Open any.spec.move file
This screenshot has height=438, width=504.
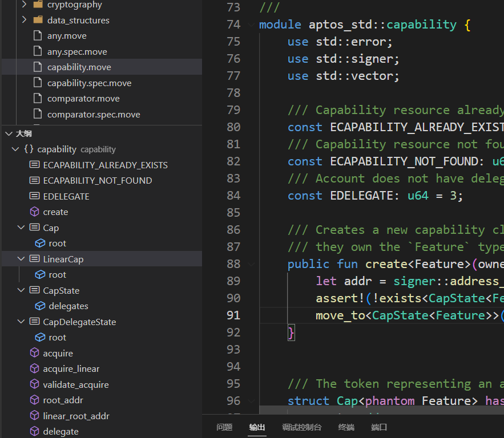(x=77, y=51)
